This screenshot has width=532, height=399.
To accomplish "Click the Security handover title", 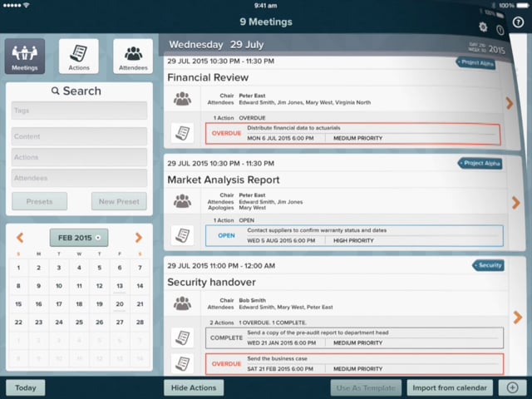I will pyautogui.click(x=211, y=282).
